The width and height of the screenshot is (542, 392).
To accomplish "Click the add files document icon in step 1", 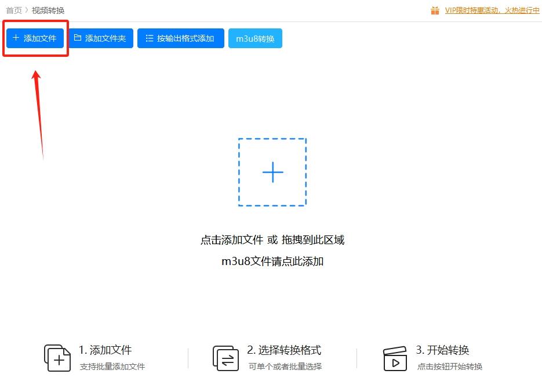I will click(56, 358).
